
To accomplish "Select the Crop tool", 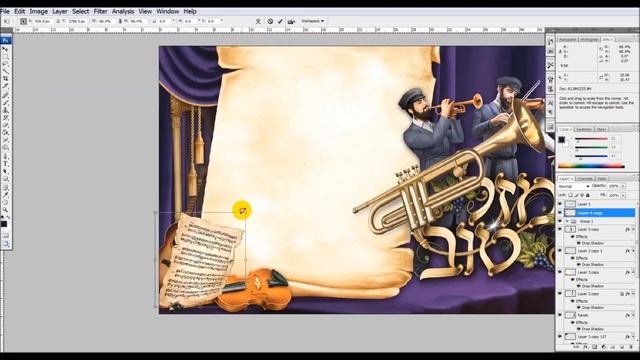I will point(6,79).
